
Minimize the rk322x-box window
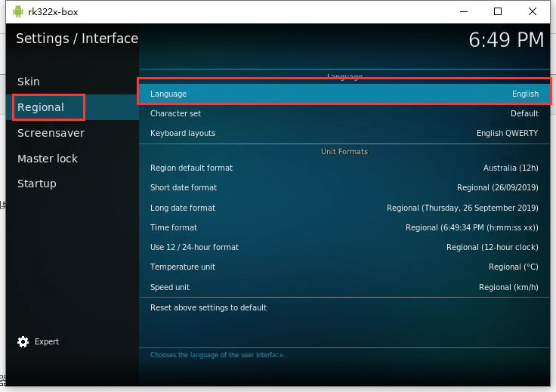coord(464,11)
